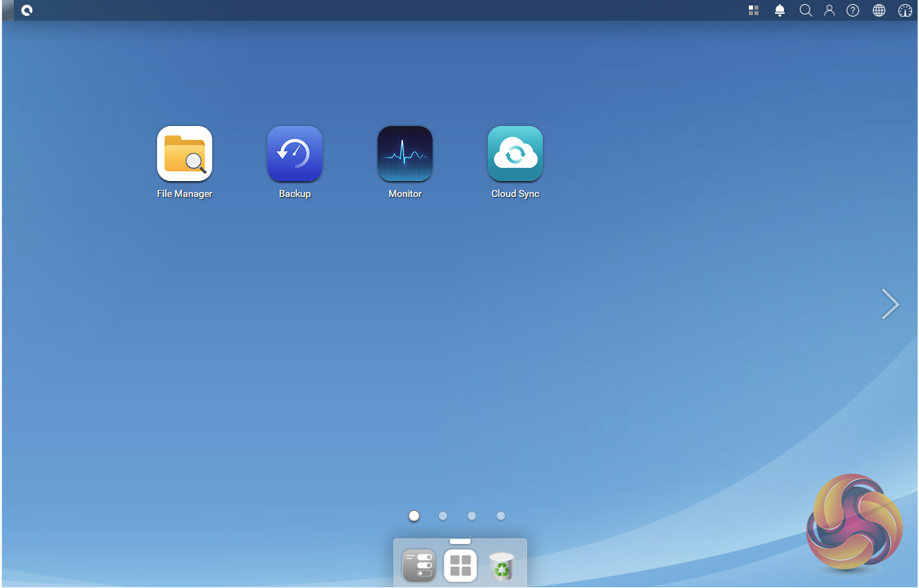Jump to the fourth desktop page dot

[501, 516]
